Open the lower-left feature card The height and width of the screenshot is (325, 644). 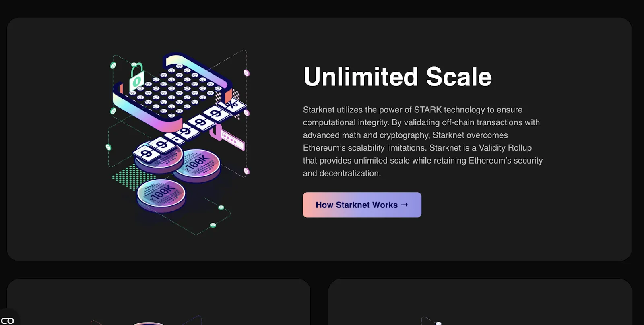(159, 302)
